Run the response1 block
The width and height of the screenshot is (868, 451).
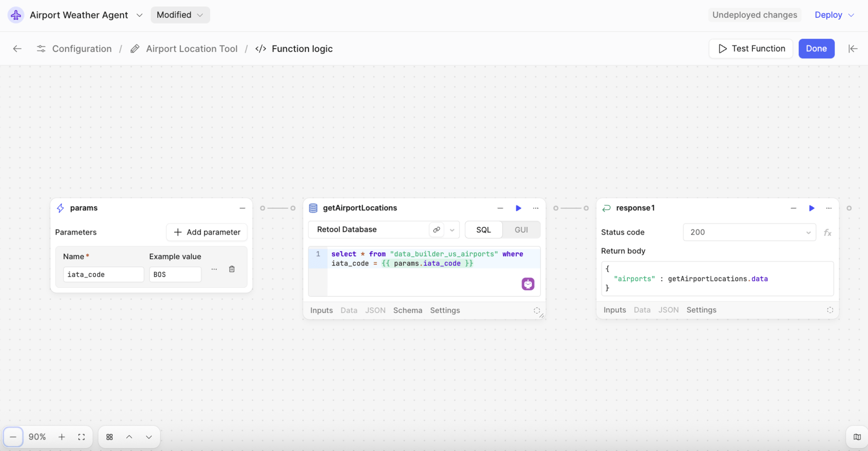812,208
